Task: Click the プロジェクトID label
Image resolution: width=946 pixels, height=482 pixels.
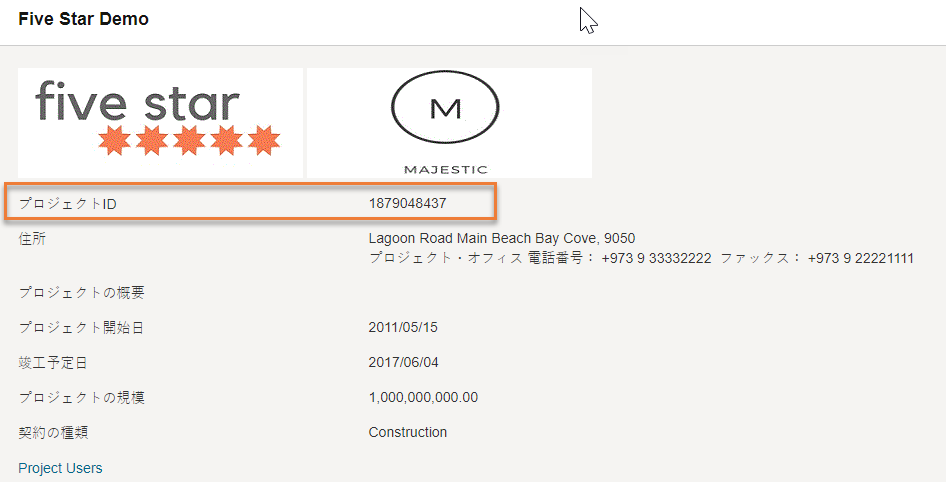Action: pos(68,204)
